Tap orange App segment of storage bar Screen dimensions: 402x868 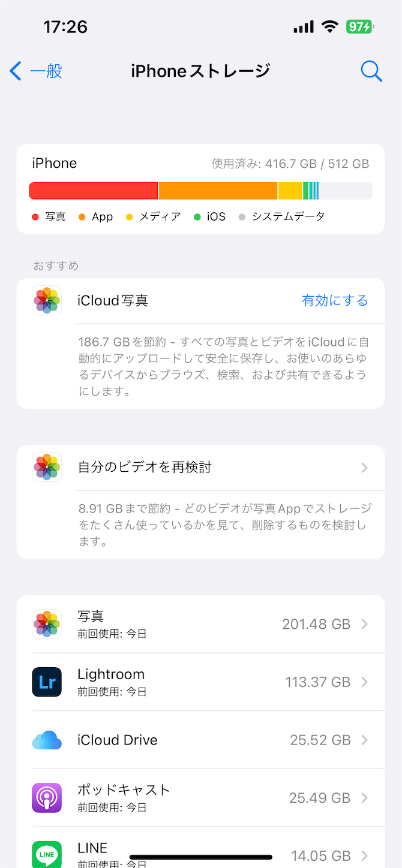click(x=218, y=191)
